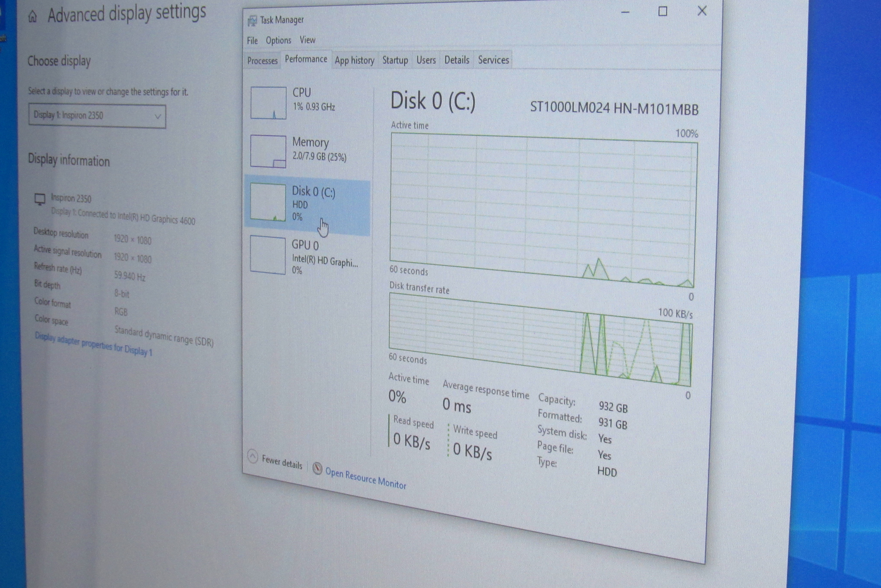The width and height of the screenshot is (881, 588).
Task: Maximize the Task Manager window
Action: pos(662,12)
